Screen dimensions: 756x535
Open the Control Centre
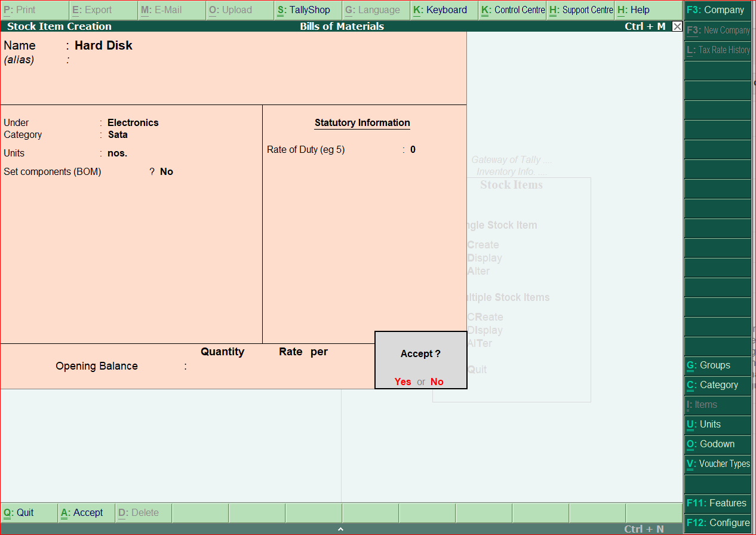[512, 10]
